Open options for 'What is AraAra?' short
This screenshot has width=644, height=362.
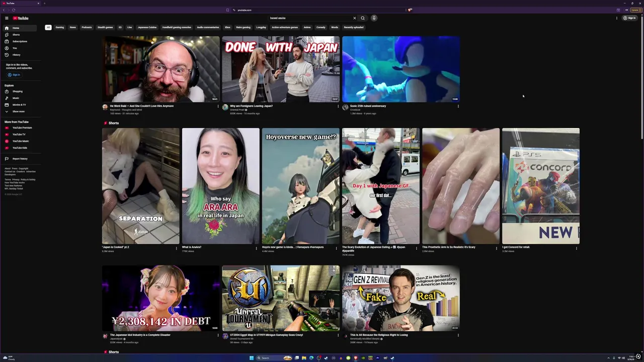(257, 248)
